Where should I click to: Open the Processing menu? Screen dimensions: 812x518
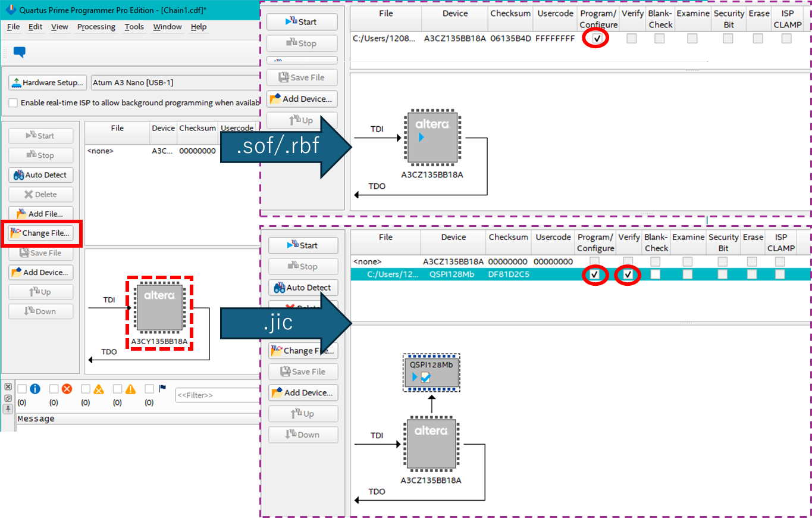[x=96, y=27]
